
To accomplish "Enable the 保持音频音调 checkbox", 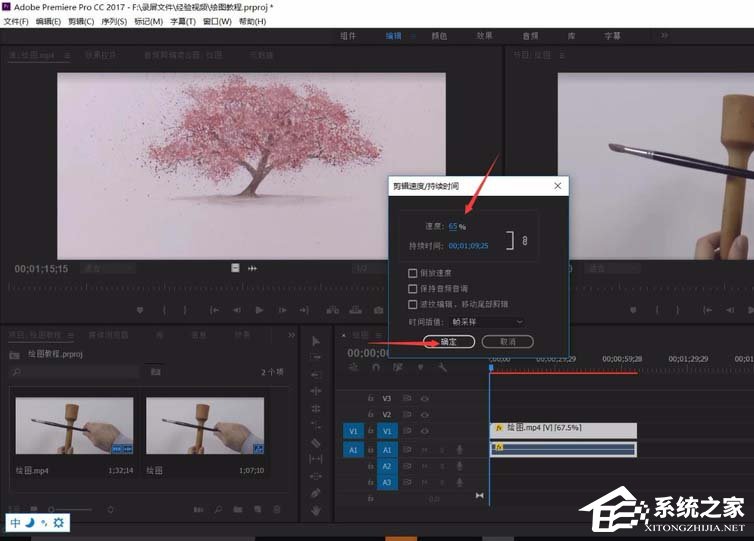I will point(412,289).
